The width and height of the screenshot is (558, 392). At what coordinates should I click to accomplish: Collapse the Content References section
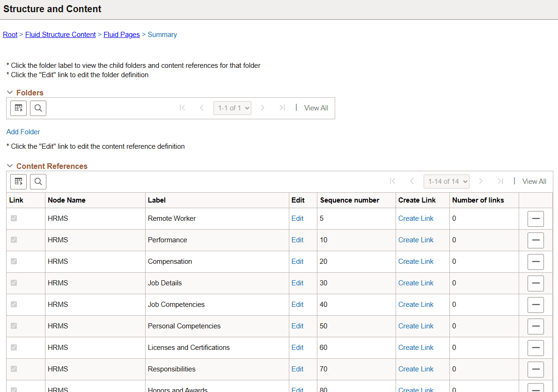pos(10,166)
